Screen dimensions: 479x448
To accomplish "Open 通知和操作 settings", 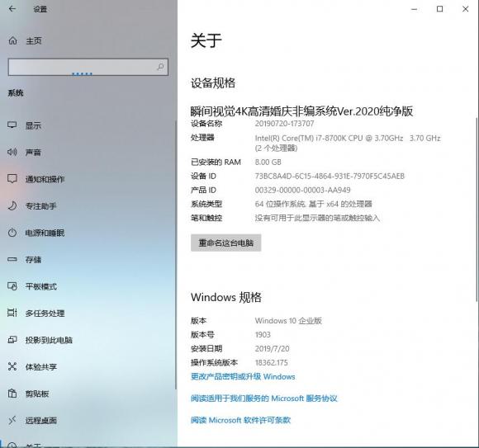I will 45,179.
